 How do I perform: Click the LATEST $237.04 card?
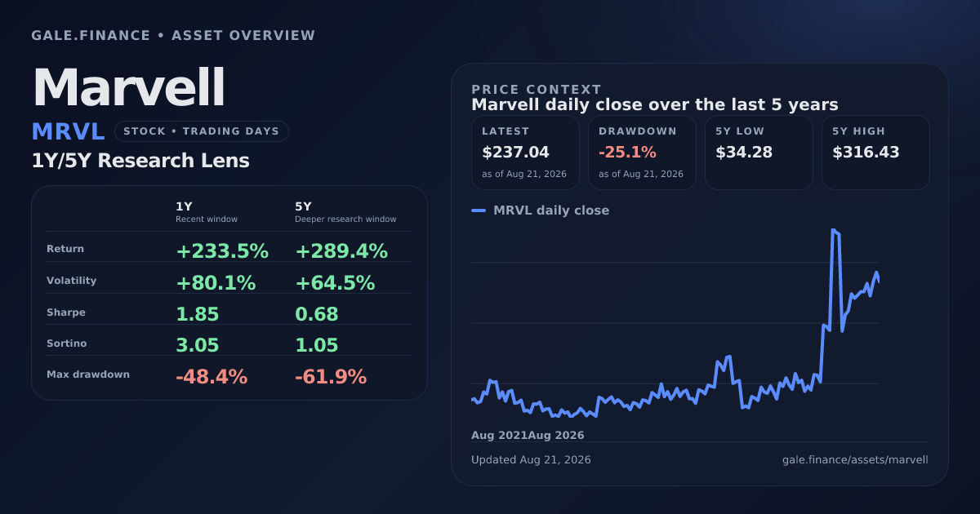525,153
